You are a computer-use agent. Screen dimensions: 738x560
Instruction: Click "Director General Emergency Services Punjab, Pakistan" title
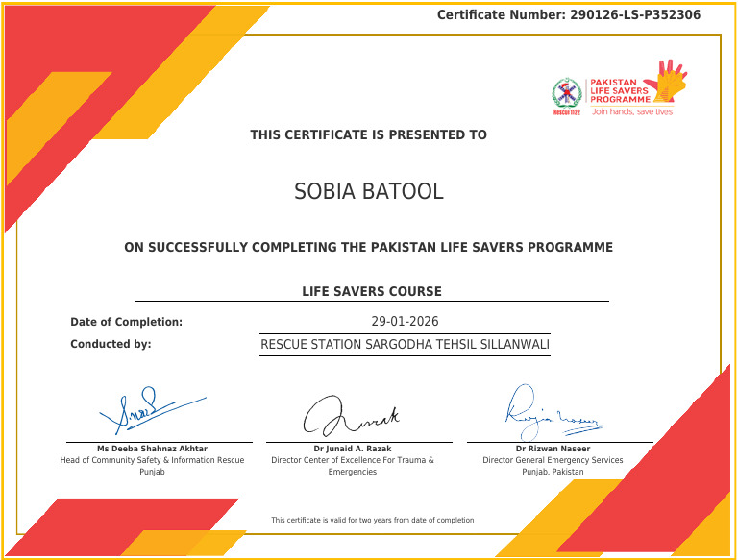coord(553,466)
